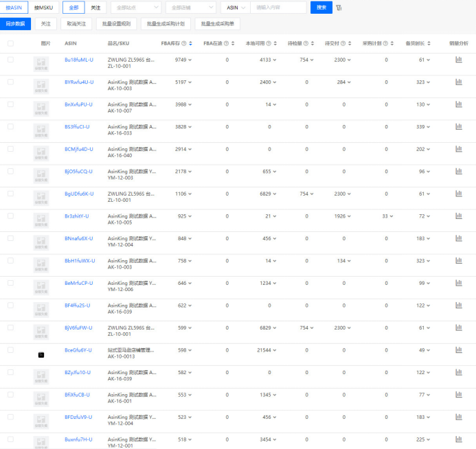Screen dimensions: 476x449
Task: Open ASIN link BnXvfuPU-U
Action: click(x=78, y=104)
